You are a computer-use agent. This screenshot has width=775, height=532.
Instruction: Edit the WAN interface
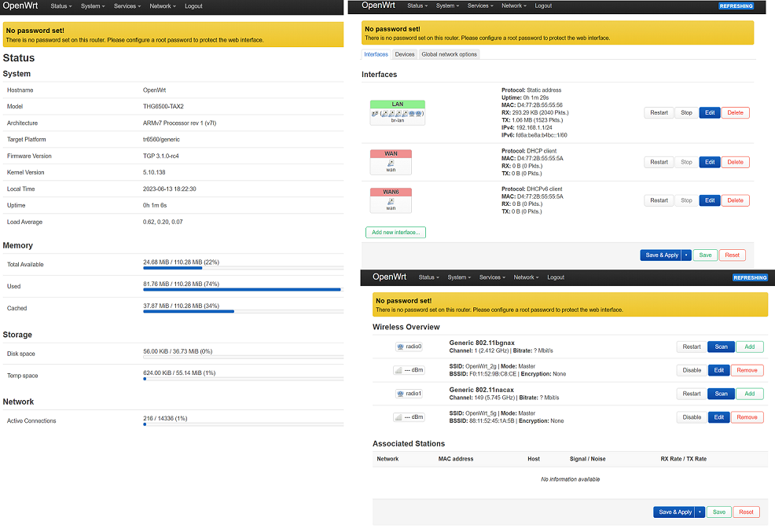(x=710, y=162)
